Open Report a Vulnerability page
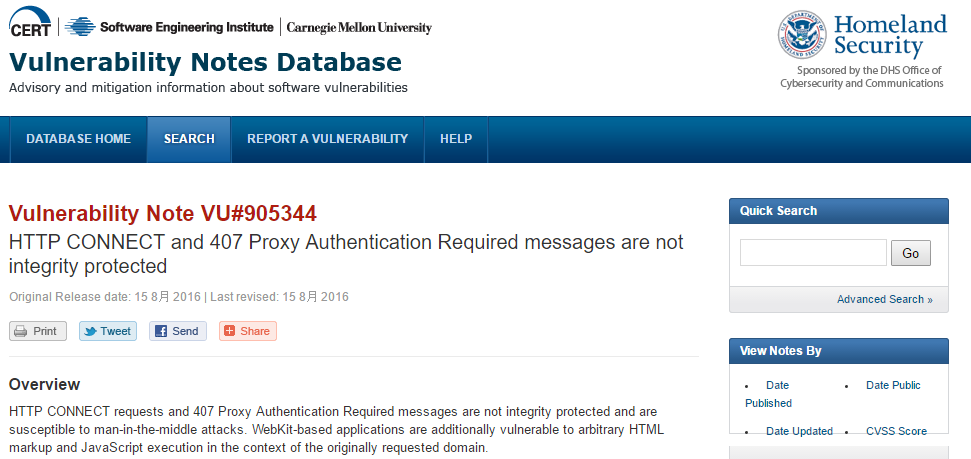This screenshot has width=971, height=459. point(328,139)
